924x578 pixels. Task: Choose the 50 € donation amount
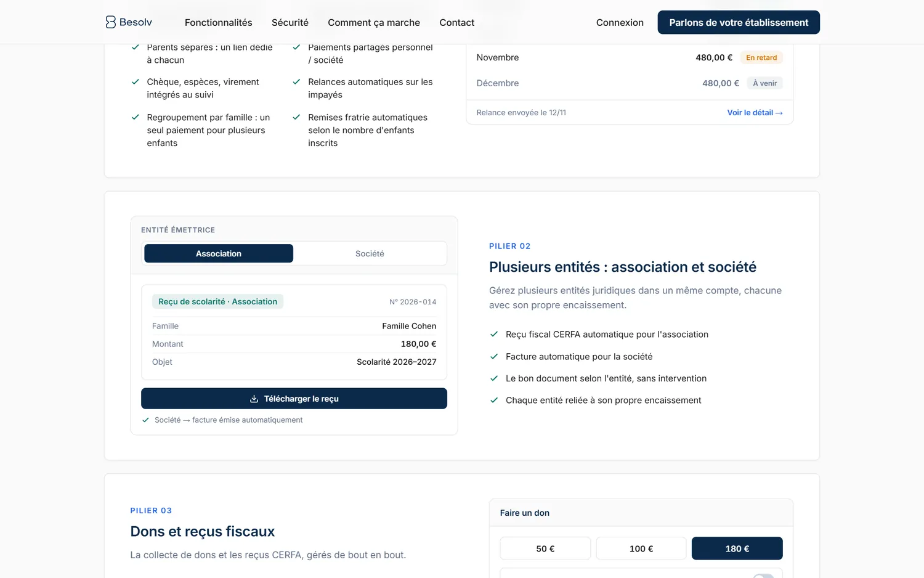point(545,548)
